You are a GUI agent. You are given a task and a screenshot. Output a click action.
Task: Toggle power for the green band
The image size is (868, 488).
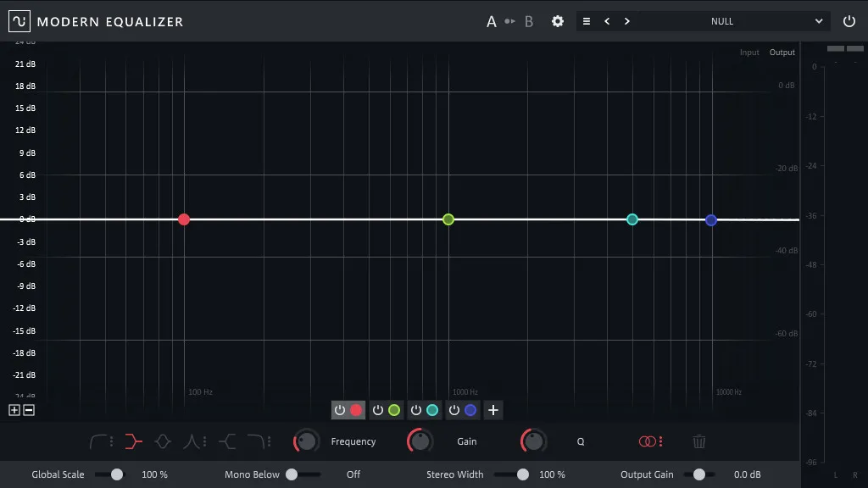pos(377,410)
